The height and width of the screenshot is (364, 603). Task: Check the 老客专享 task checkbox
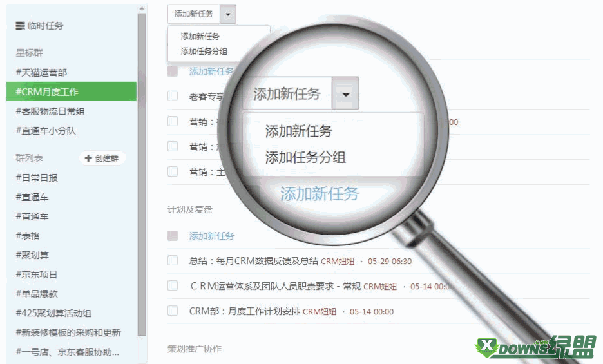click(x=173, y=96)
